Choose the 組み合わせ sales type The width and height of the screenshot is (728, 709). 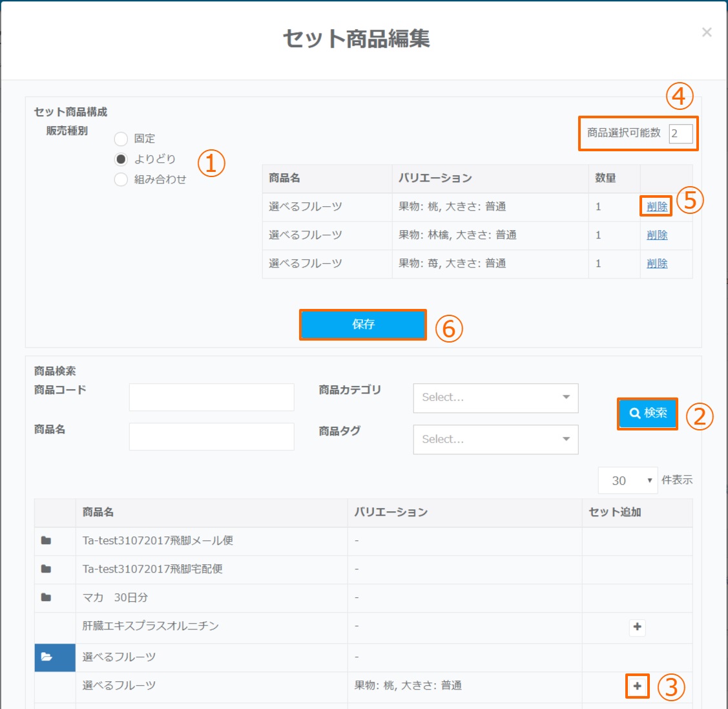pos(121,180)
